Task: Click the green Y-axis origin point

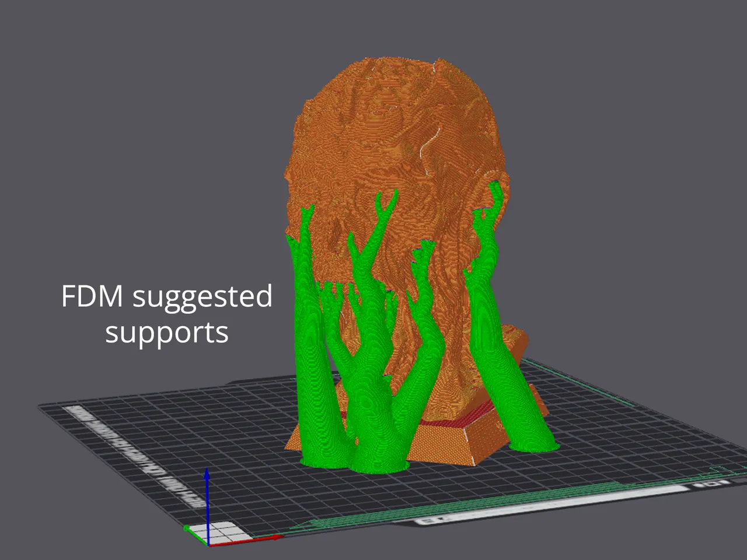Action: click(x=187, y=528)
